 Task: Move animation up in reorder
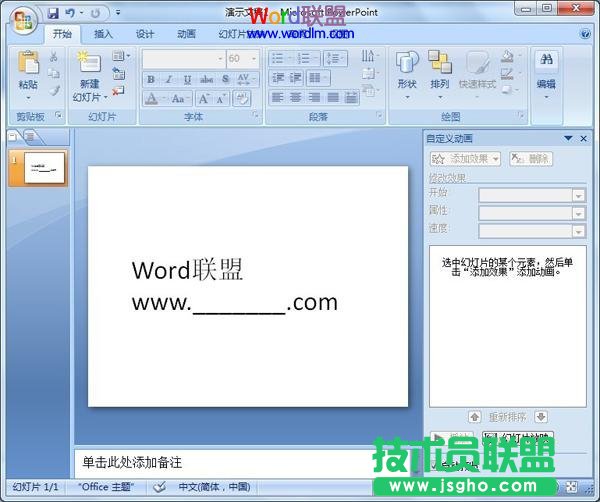point(474,417)
